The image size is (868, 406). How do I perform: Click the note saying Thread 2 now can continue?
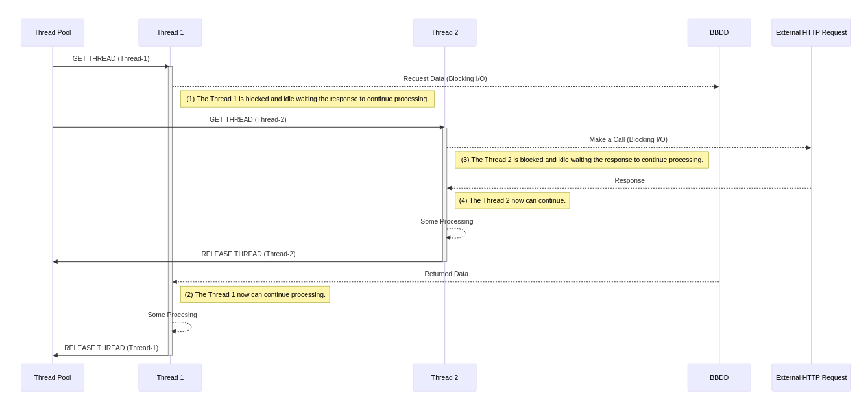tap(512, 200)
